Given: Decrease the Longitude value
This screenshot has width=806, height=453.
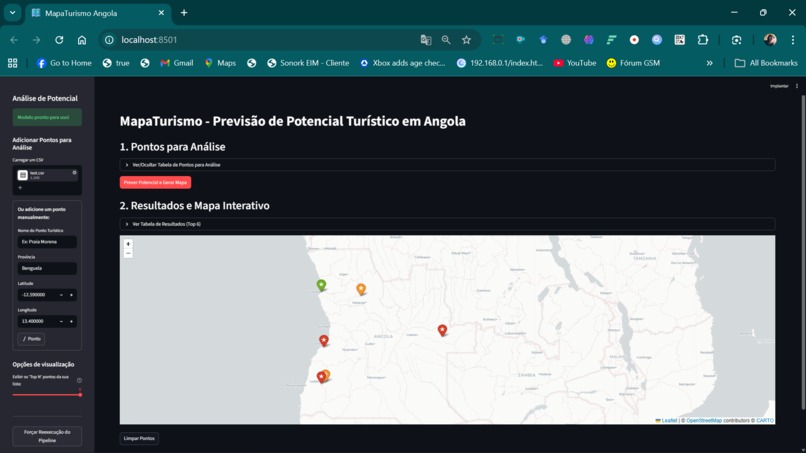Looking at the screenshot, I should pos(61,321).
